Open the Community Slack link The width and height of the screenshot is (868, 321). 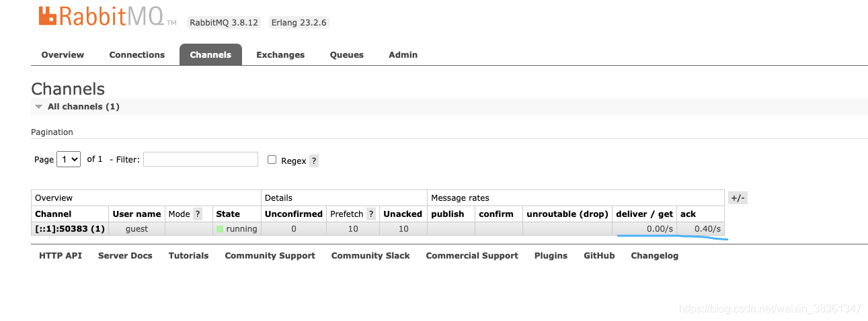coord(370,256)
